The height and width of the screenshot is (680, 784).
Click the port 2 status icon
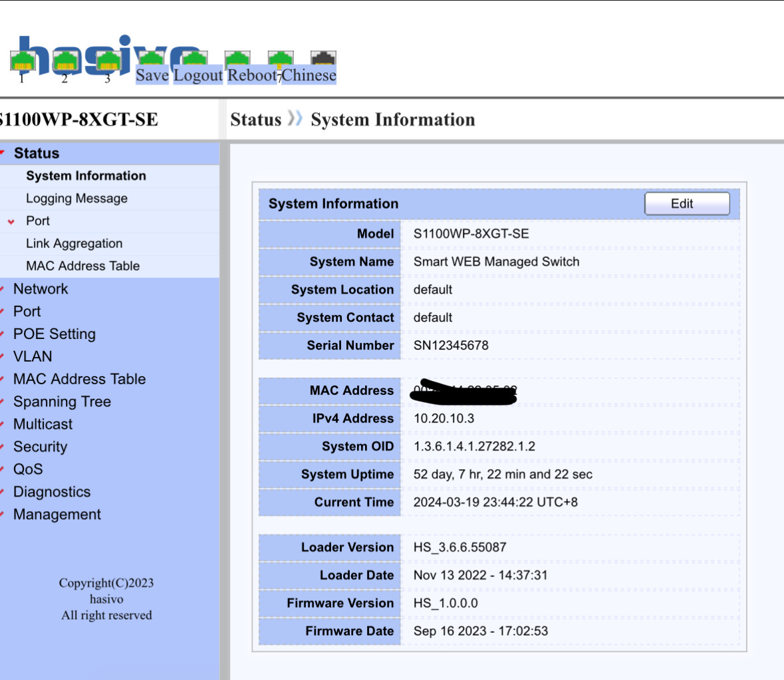(x=66, y=60)
